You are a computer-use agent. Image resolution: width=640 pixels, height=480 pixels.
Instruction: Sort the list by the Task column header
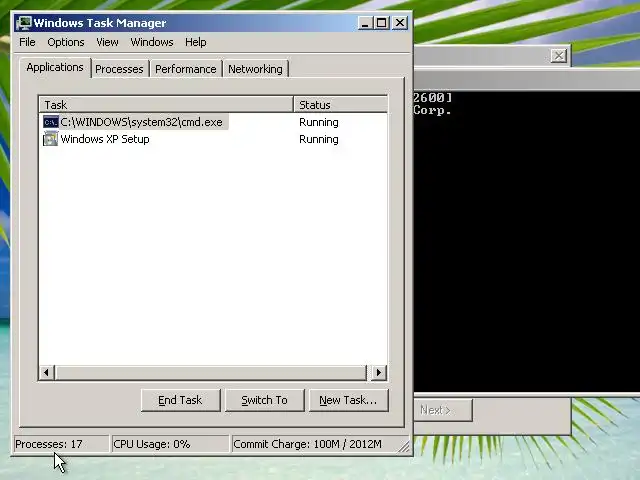[x=167, y=105]
